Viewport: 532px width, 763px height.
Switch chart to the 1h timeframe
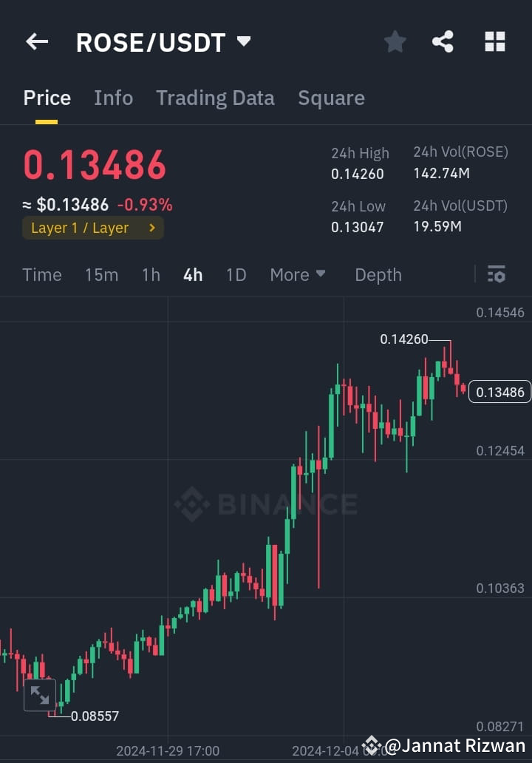(x=151, y=274)
